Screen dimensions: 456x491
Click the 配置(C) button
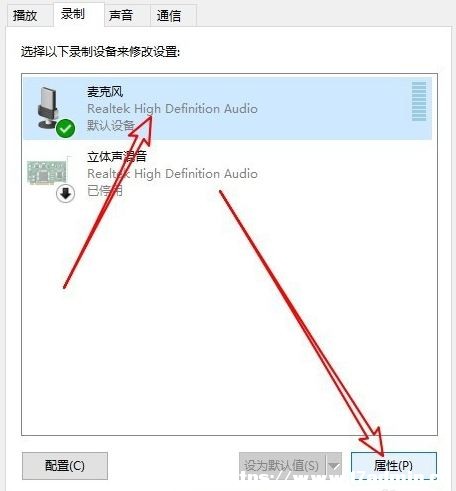[65, 466]
